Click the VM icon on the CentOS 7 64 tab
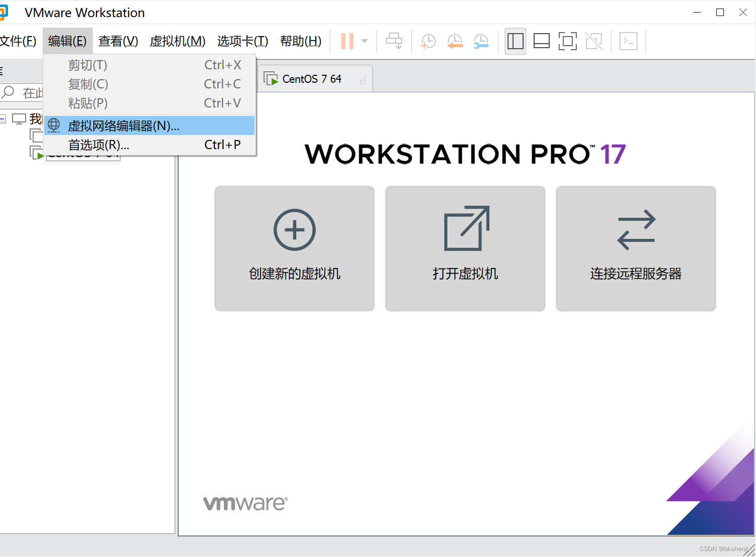Image resolution: width=756 pixels, height=557 pixels. pos(272,78)
